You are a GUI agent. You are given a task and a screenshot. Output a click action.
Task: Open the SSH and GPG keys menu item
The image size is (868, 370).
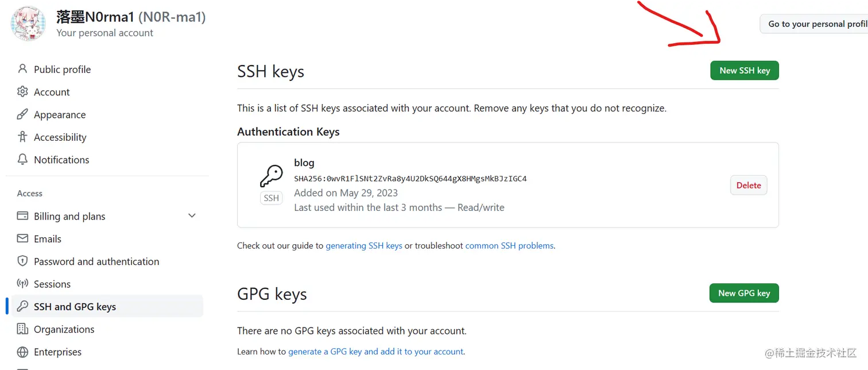point(75,307)
